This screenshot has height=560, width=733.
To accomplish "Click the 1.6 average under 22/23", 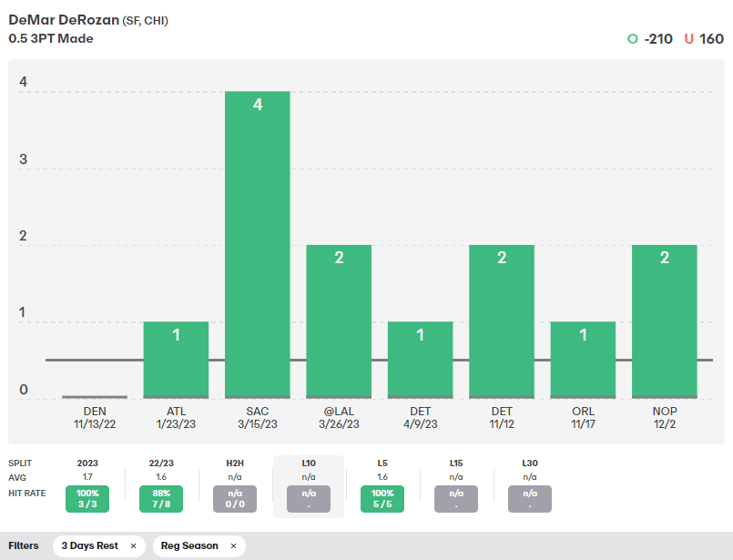I will pyautogui.click(x=161, y=477).
